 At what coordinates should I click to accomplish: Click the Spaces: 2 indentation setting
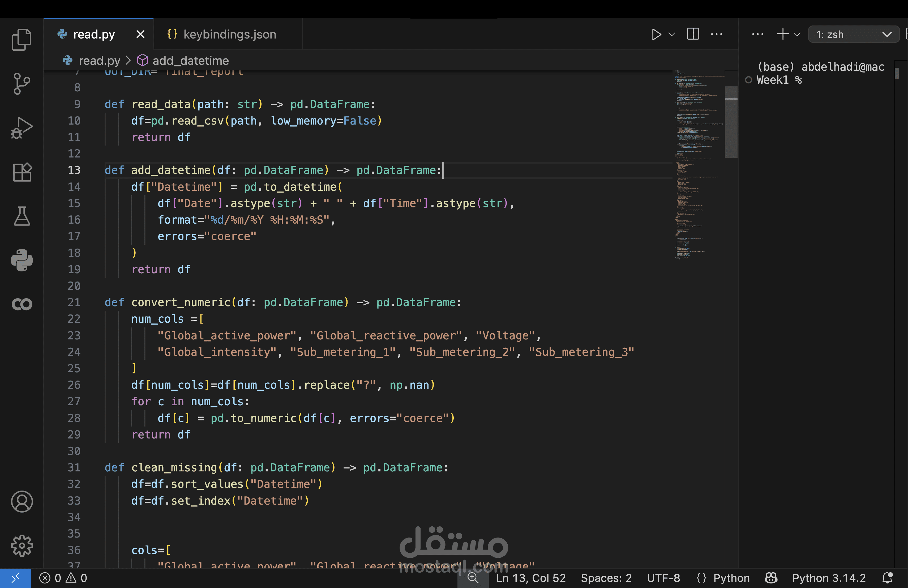pyautogui.click(x=606, y=578)
